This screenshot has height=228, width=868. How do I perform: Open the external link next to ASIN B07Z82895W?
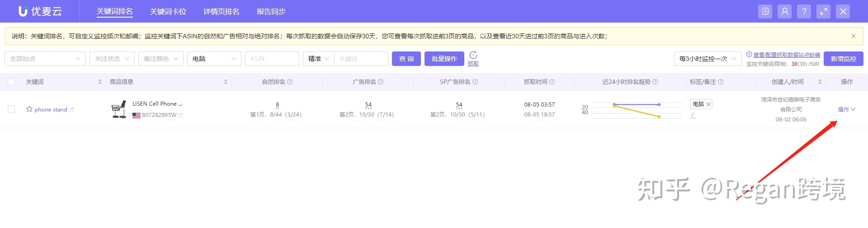coord(180,115)
